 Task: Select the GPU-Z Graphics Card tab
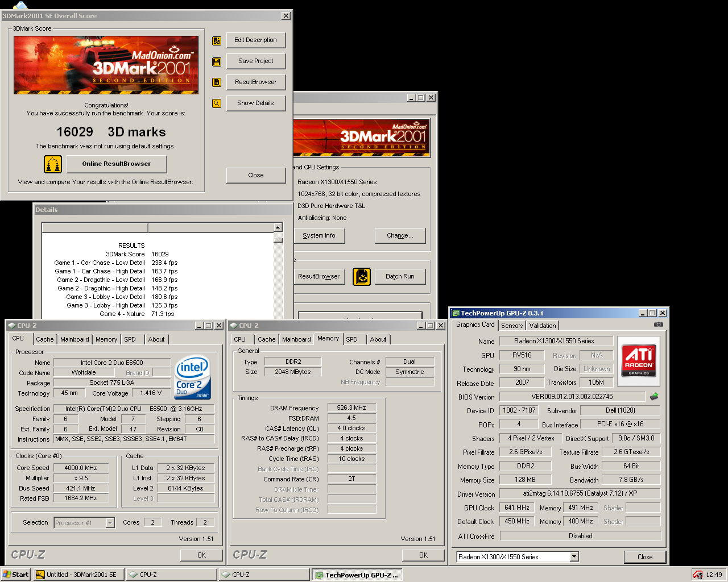pyautogui.click(x=475, y=325)
